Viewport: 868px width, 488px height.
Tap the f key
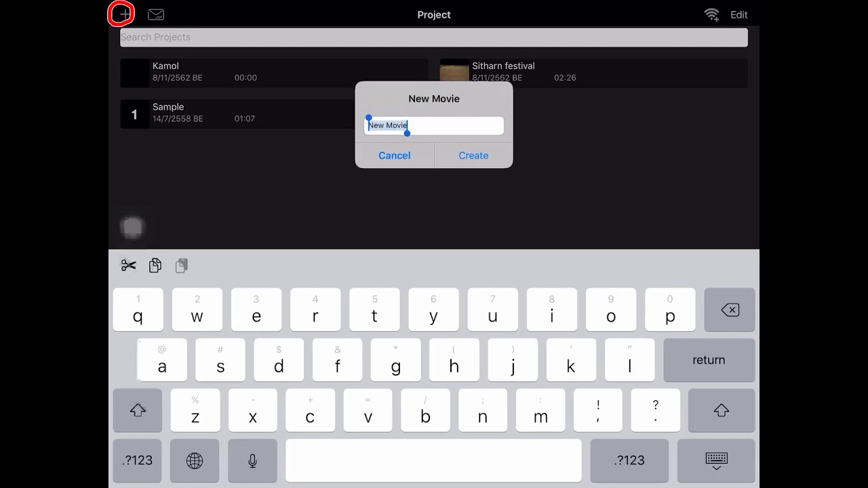pos(338,360)
